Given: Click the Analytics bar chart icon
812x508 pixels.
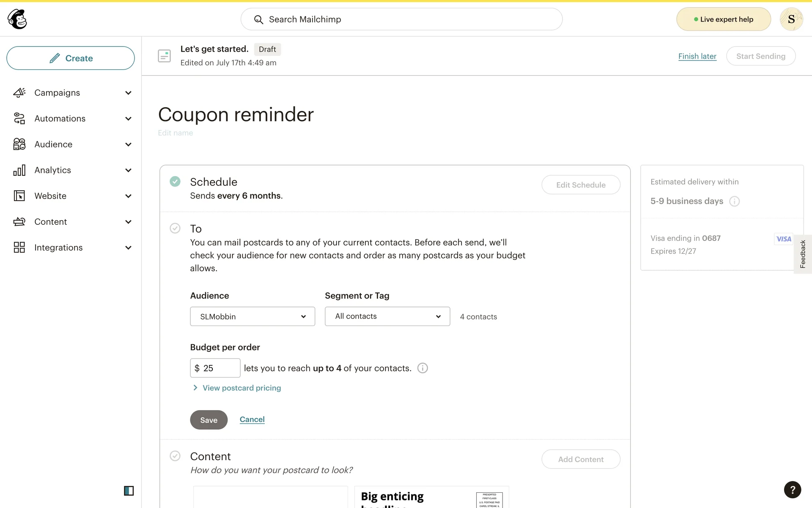Looking at the screenshot, I should (x=19, y=170).
